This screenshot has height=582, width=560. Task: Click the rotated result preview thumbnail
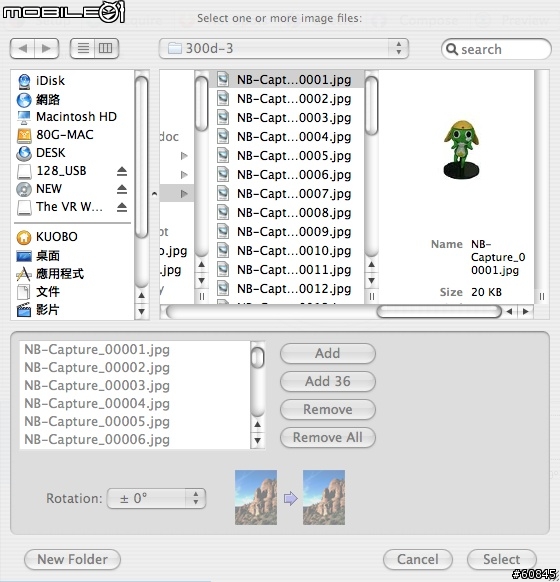[324, 497]
